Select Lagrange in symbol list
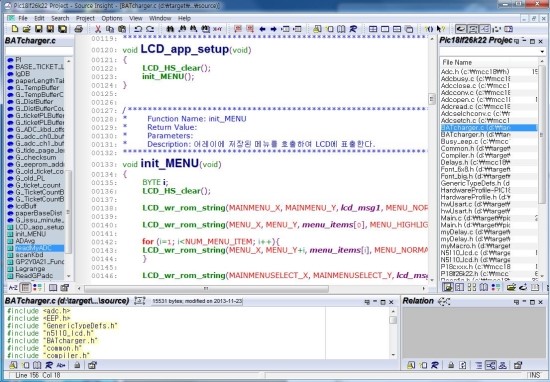The width and height of the screenshot is (550, 382). (30, 269)
